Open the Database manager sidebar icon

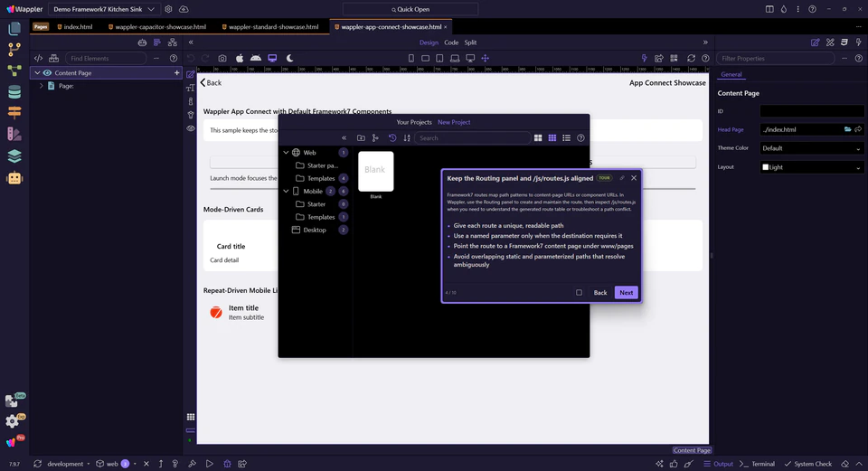coord(14,92)
